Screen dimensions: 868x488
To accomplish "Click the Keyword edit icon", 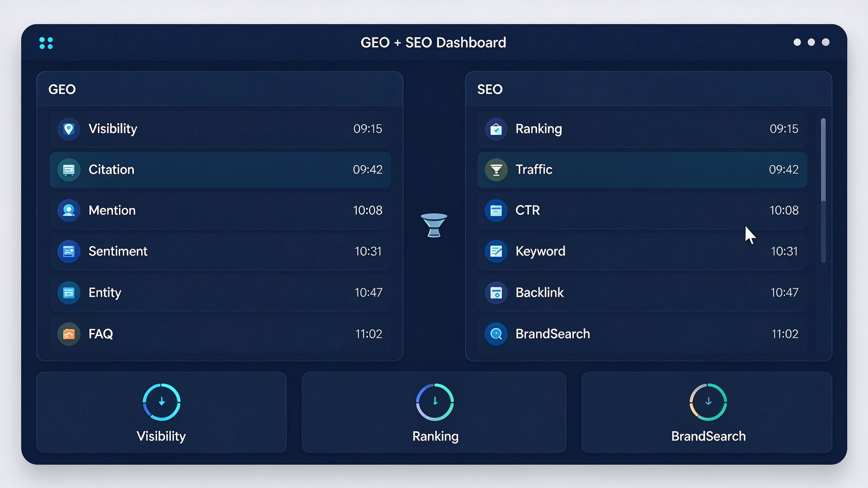I will pyautogui.click(x=496, y=251).
